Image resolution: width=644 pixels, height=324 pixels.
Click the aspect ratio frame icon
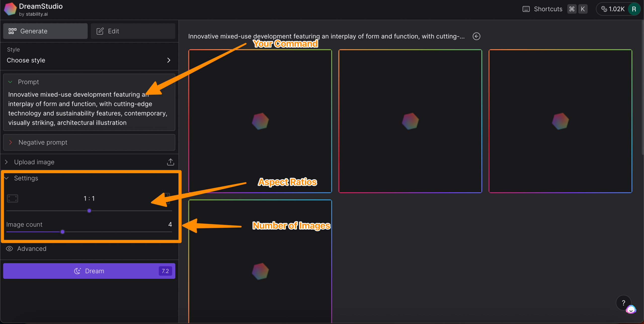12,198
